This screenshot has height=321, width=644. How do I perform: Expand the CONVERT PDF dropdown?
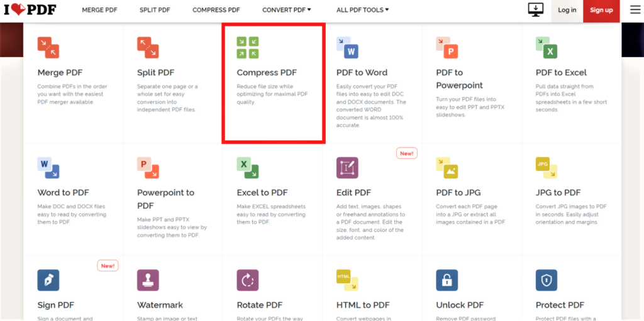click(287, 10)
